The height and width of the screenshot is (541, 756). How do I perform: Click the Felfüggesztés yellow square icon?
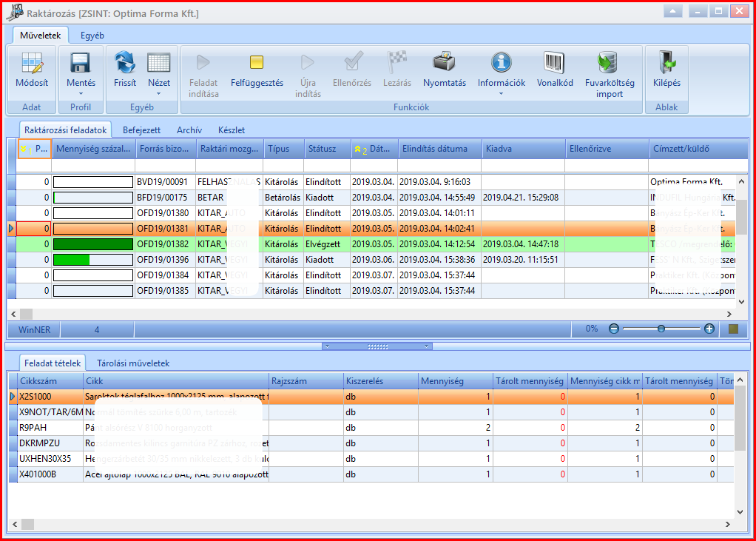257,62
